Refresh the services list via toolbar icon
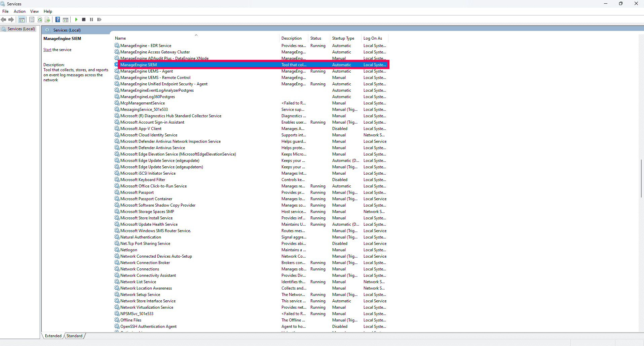Viewport: 644px width, 346px height. point(40,19)
